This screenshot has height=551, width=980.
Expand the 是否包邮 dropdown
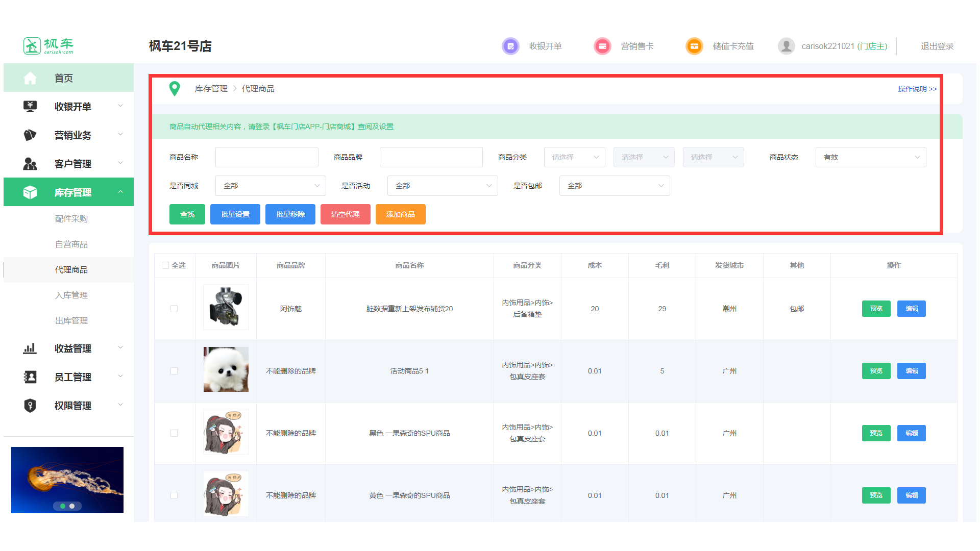pos(614,186)
